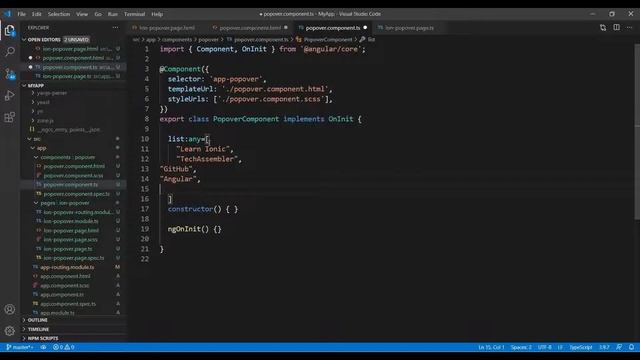Viewport: 640px width, 360px height.
Task: Open the File menu
Action: point(22,14)
